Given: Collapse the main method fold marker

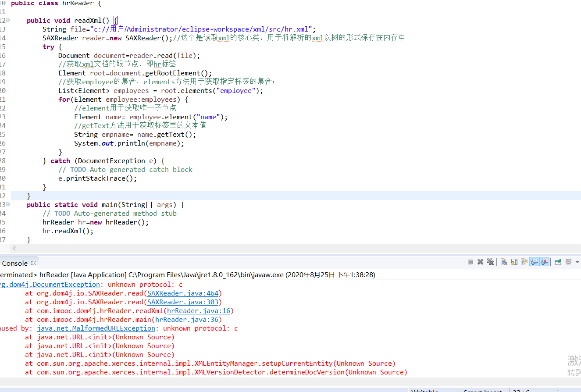Looking at the screenshot, I should (x=8, y=204).
